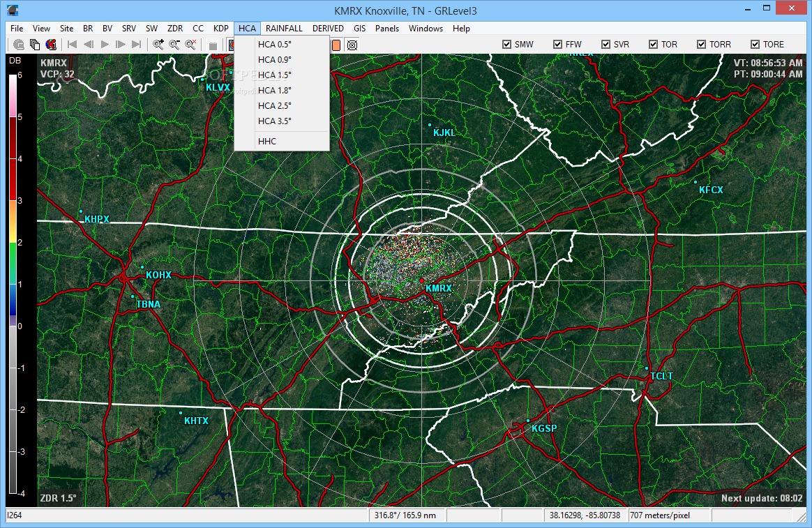
Task: Open the DERIVED menu
Action: 328,29
